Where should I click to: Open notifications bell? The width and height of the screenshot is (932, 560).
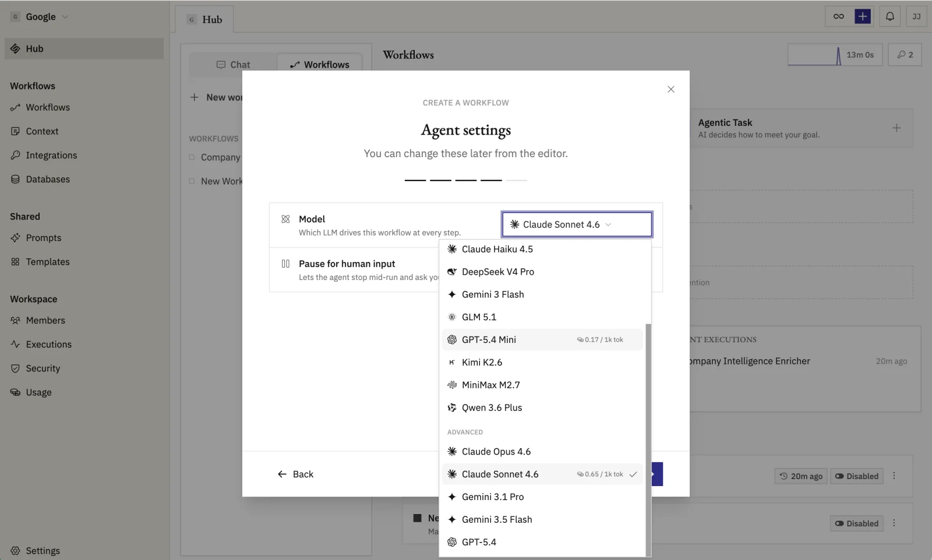pos(890,16)
